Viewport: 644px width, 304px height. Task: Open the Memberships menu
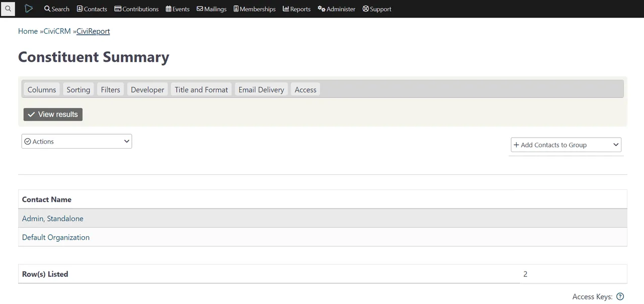[x=255, y=9]
